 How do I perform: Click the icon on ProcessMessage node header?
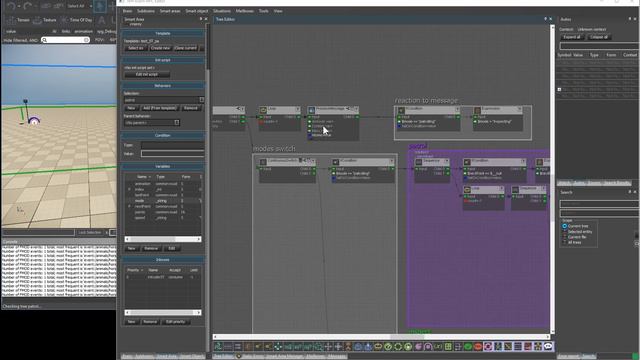(311, 110)
